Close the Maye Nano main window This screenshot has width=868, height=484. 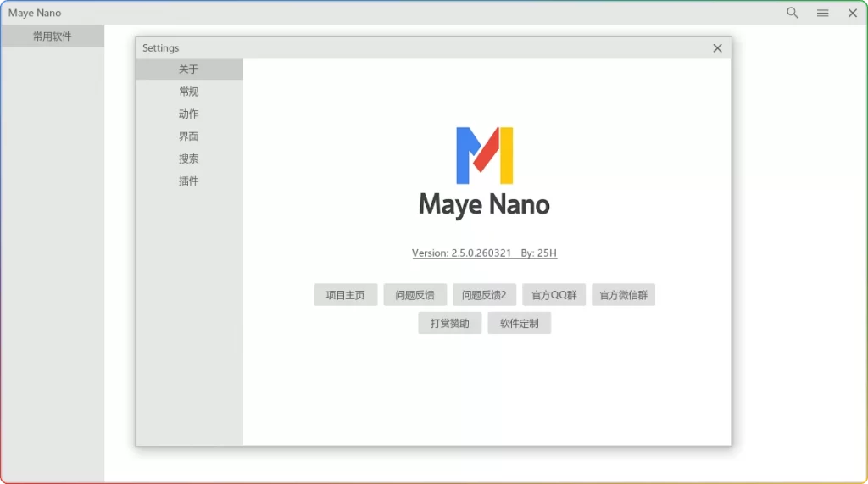coord(853,13)
